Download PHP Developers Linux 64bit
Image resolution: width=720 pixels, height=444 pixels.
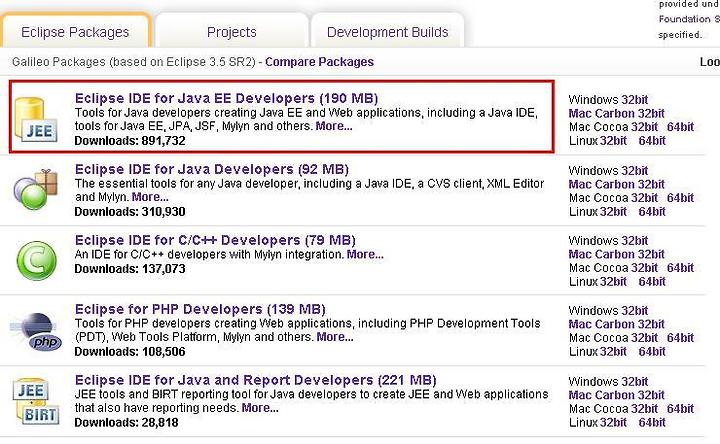(652, 352)
